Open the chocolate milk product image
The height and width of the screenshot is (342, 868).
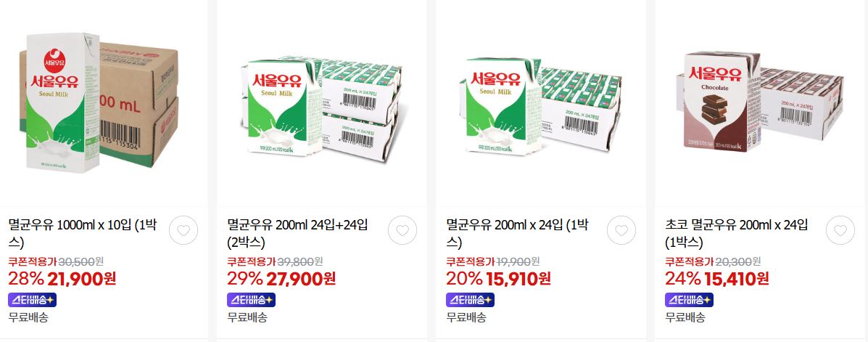pyautogui.click(x=759, y=102)
